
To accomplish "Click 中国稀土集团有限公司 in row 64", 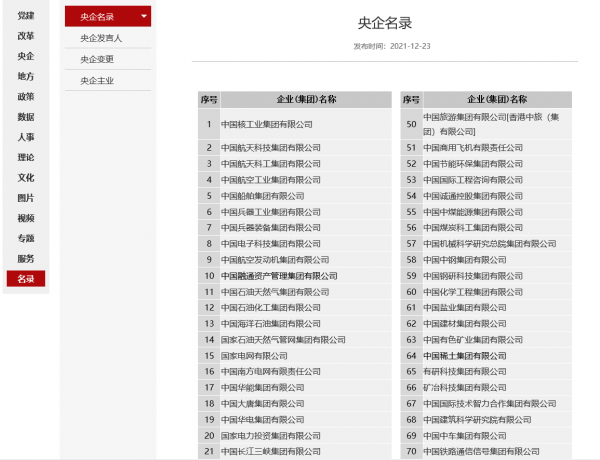I will [x=465, y=356].
